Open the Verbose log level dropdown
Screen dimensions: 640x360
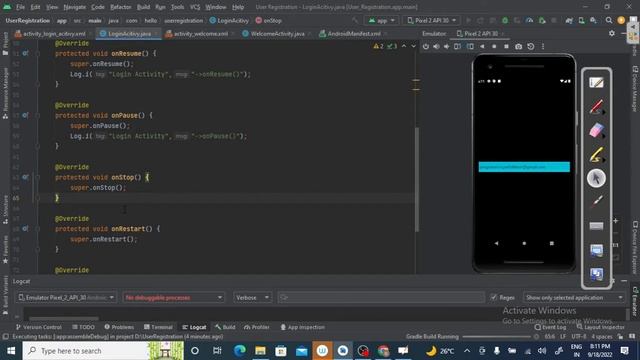(252, 298)
